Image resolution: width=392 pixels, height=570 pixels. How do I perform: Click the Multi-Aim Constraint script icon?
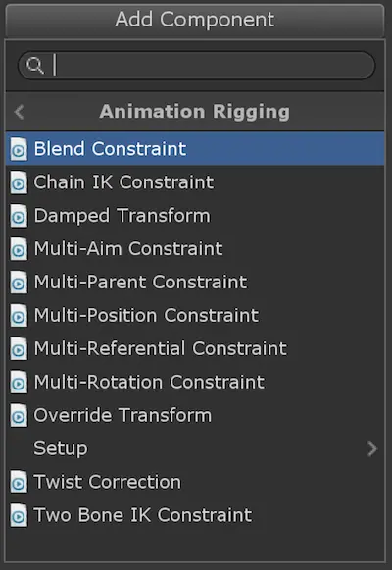click(x=19, y=249)
